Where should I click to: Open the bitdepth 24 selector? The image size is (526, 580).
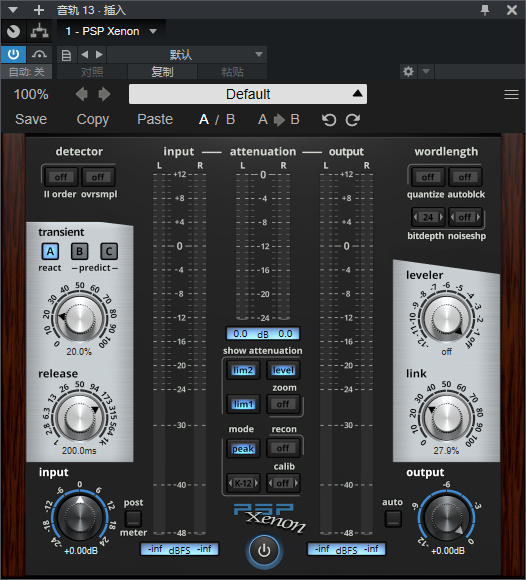point(428,217)
